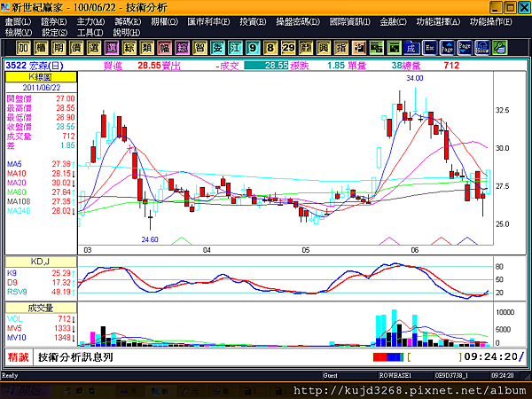This screenshot has height=399, width=532.
Task: Click the yellow 8 toolbar button
Action: coord(270,48)
